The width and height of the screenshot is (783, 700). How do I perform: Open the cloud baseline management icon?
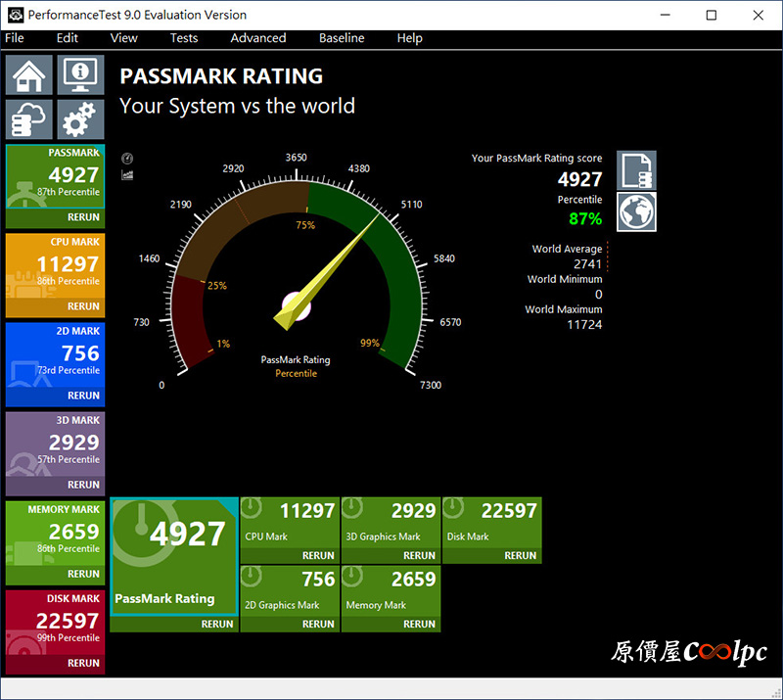tap(29, 119)
